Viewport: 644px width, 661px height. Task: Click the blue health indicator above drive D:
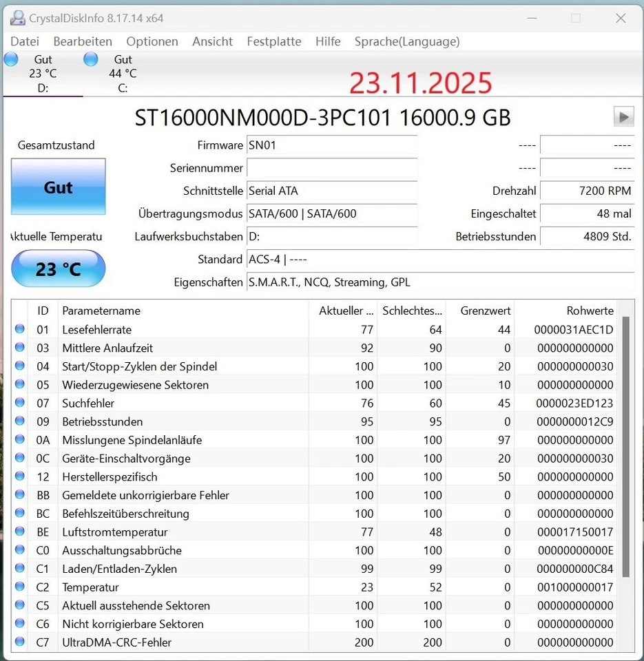coord(11,60)
